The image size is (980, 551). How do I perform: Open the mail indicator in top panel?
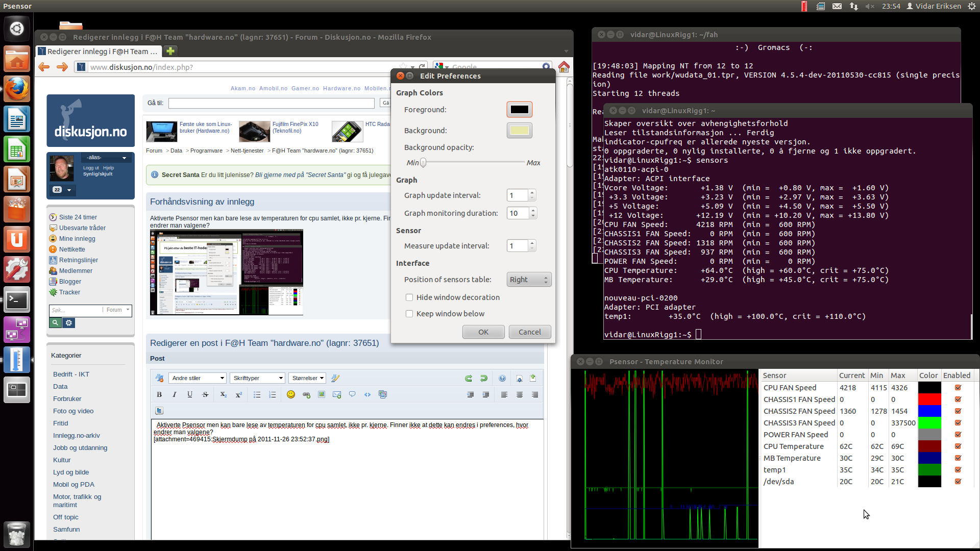837,6
